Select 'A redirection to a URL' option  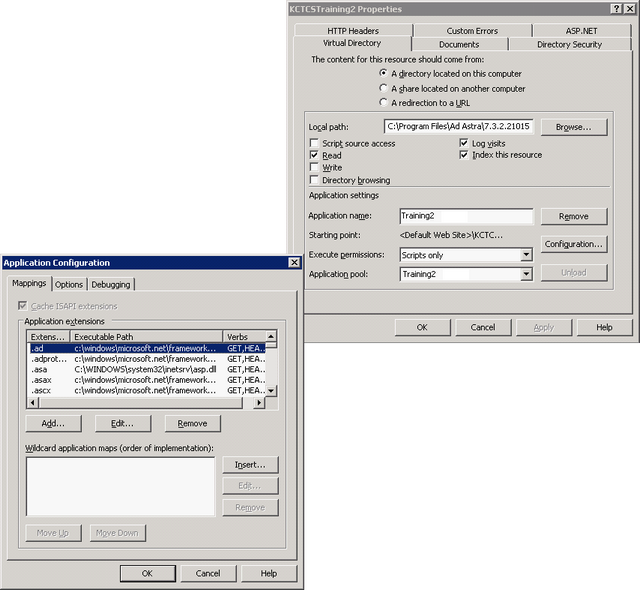click(x=384, y=103)
